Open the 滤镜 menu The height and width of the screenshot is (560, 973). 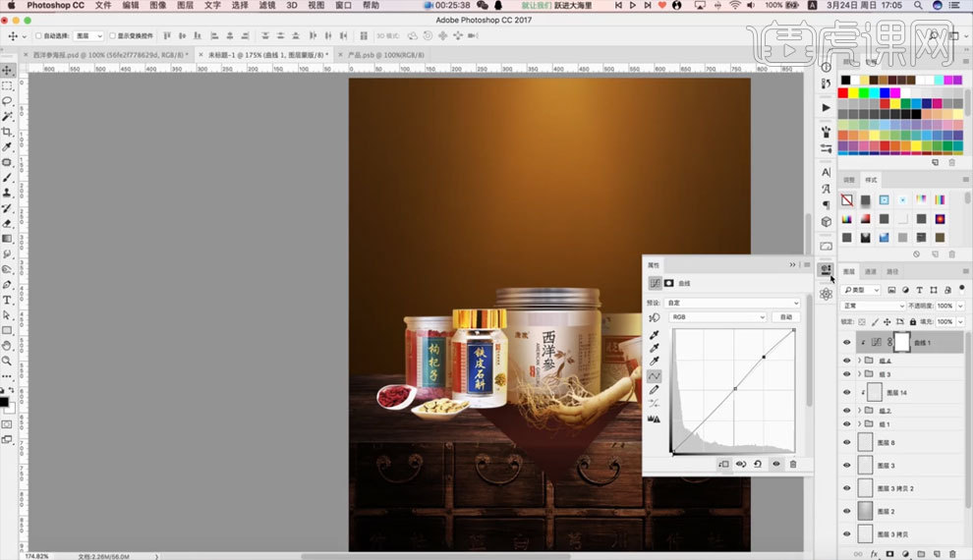click(x=266, y=5)
